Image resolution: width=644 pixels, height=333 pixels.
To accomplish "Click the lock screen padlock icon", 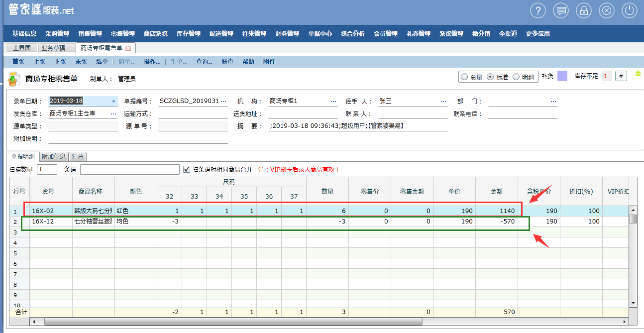I will (x=583, y=10).
